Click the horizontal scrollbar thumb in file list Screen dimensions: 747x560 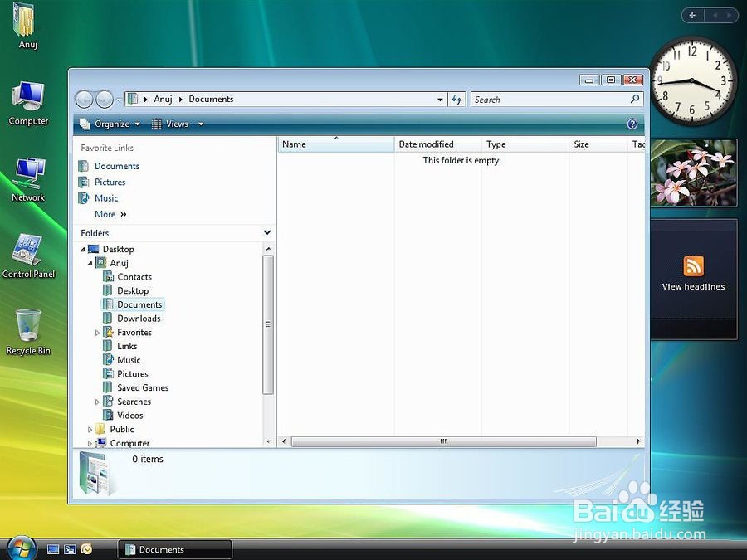(443, 441)
